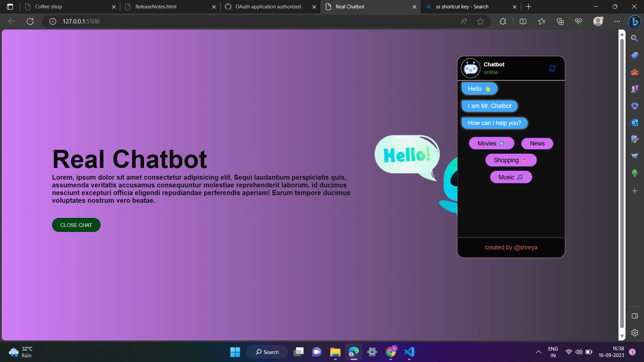Click the CLOSE CHAT button
This screenshot has height=362, width=644.
click(76, 225)
